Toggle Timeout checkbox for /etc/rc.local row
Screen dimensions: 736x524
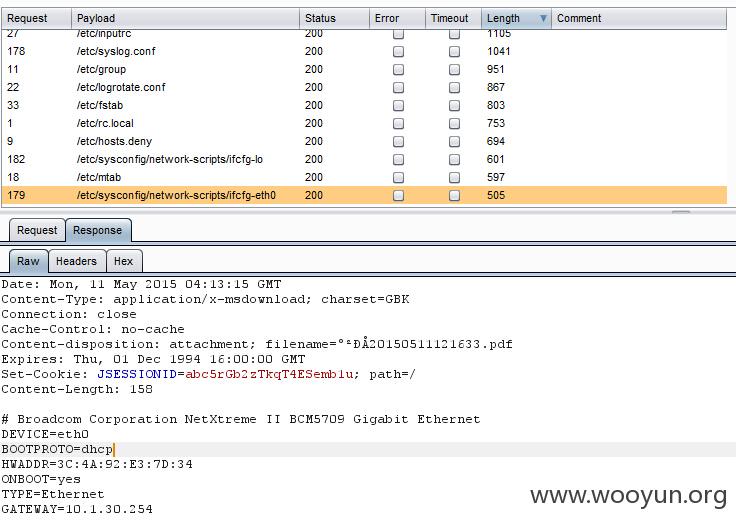454,123
